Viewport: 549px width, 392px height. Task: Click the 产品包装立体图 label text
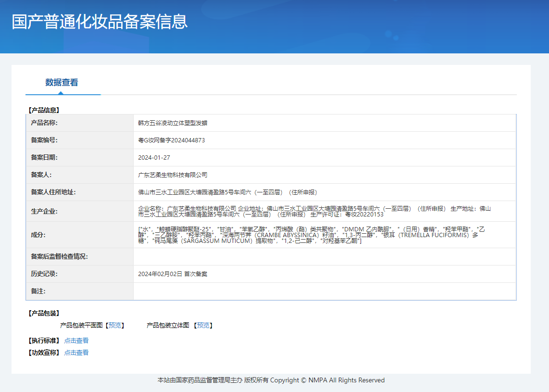(168, 325)
